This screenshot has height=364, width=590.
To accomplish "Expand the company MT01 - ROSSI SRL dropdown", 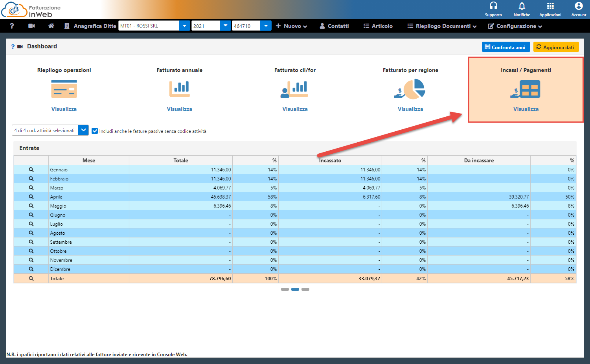I will coord(184,26).
